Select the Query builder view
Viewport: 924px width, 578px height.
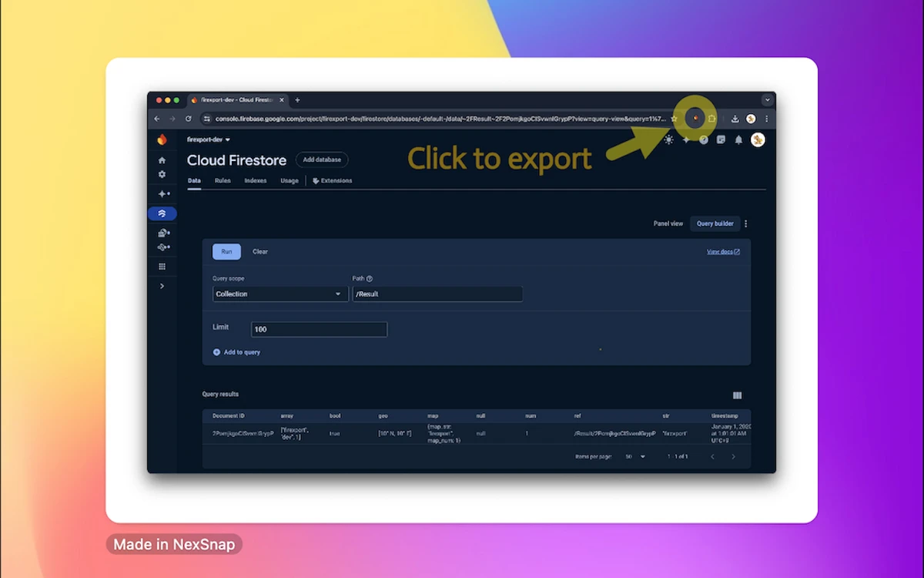click(x=715, y=223)
